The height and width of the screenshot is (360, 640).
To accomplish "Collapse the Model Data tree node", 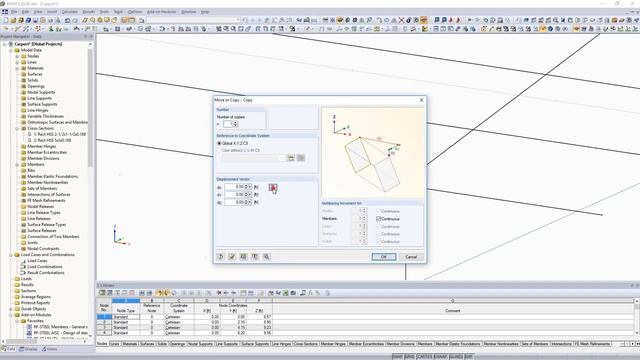I will [x=11, y=50].
